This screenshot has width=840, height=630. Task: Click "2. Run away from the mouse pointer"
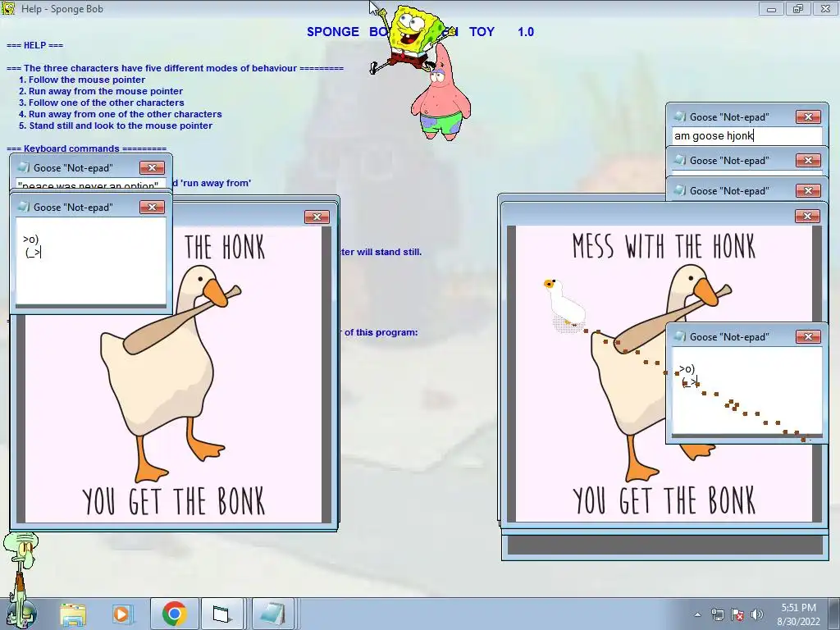tap(101, 91)
